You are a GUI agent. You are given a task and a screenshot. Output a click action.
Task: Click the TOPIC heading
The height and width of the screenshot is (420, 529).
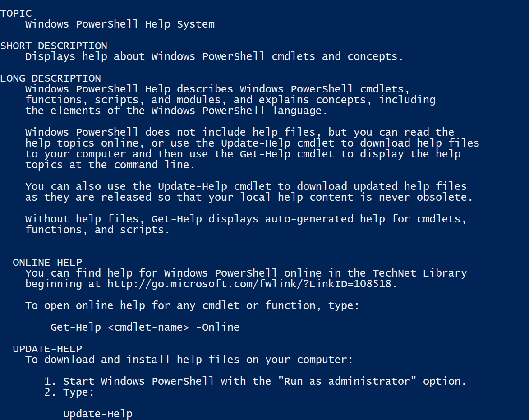point(16,14)
